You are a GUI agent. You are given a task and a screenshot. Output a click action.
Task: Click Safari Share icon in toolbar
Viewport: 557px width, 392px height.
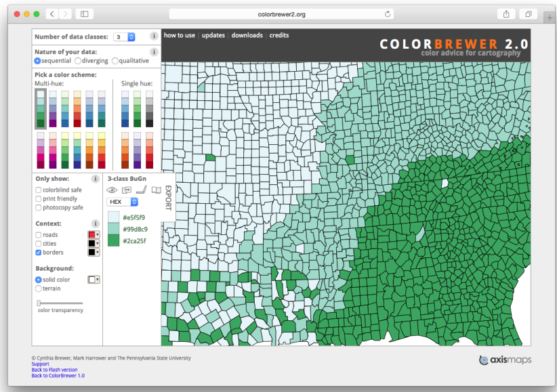point(506,14)
